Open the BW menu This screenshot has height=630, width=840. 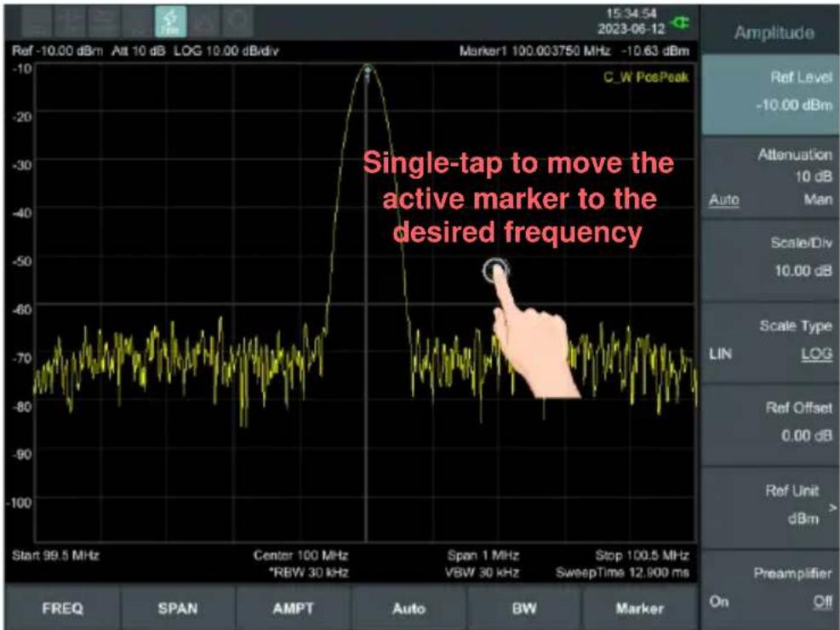524,609
